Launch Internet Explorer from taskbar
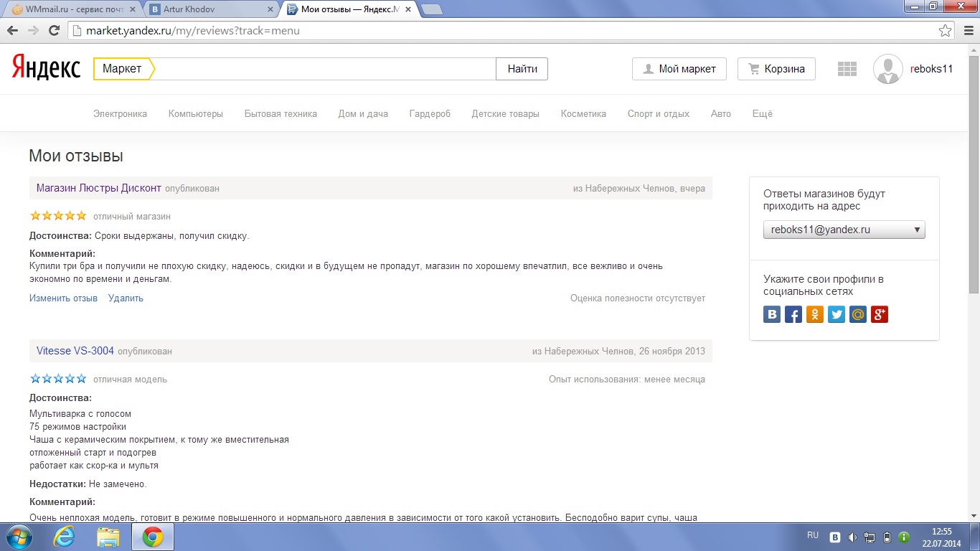The width and height of the screenshot is (980, 551). [x=64, y=537]
